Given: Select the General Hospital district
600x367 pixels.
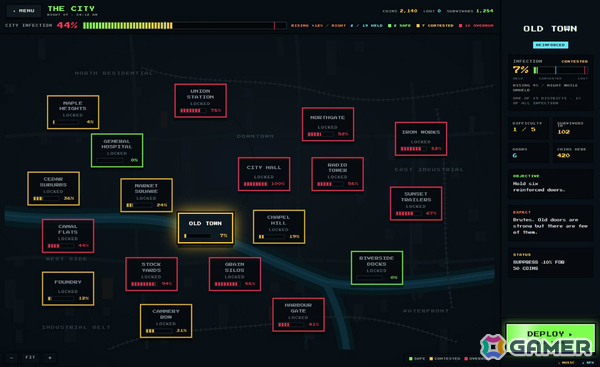Looking at the screenshot, I should 117,150.
